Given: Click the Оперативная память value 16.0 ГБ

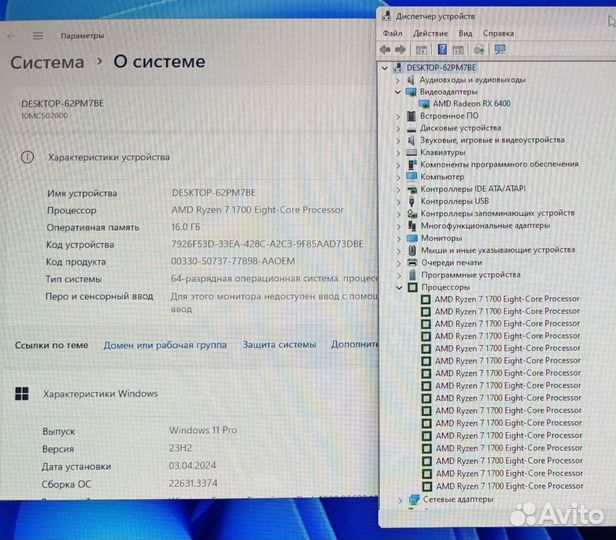Looking at the screenshot, I should (x=186, y=227).
